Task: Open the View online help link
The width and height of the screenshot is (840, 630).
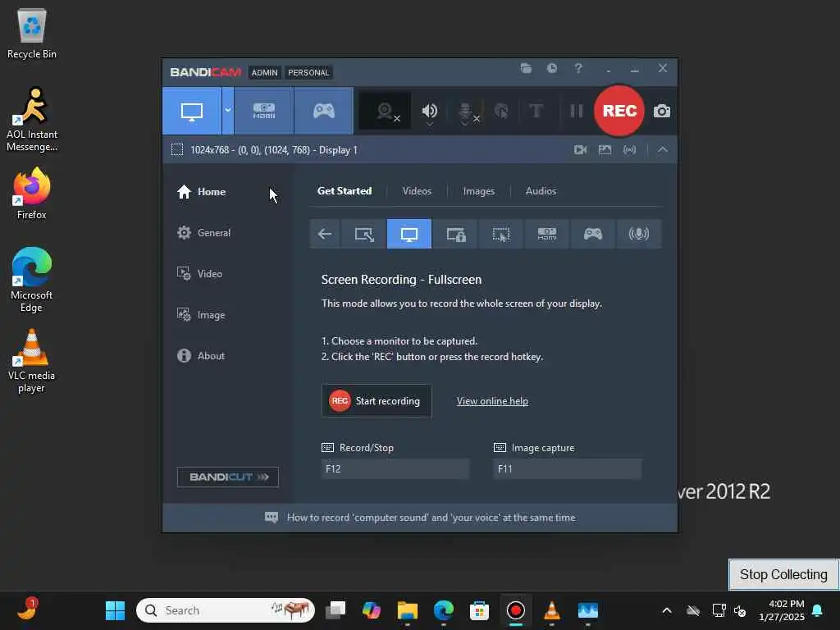Action: (x=492, y=401)
